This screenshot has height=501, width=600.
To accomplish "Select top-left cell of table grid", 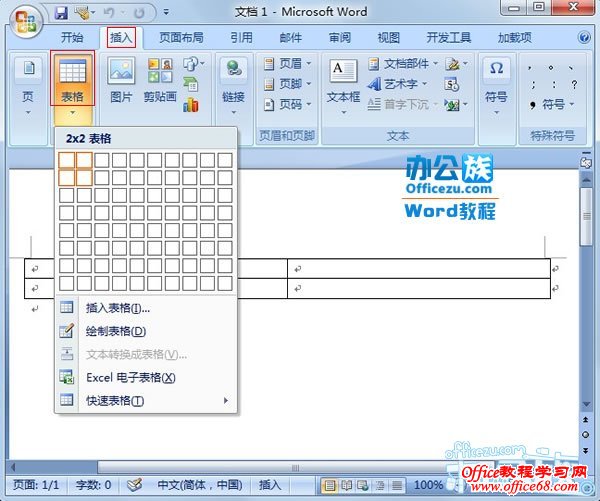I will click(x=67, y=160).
